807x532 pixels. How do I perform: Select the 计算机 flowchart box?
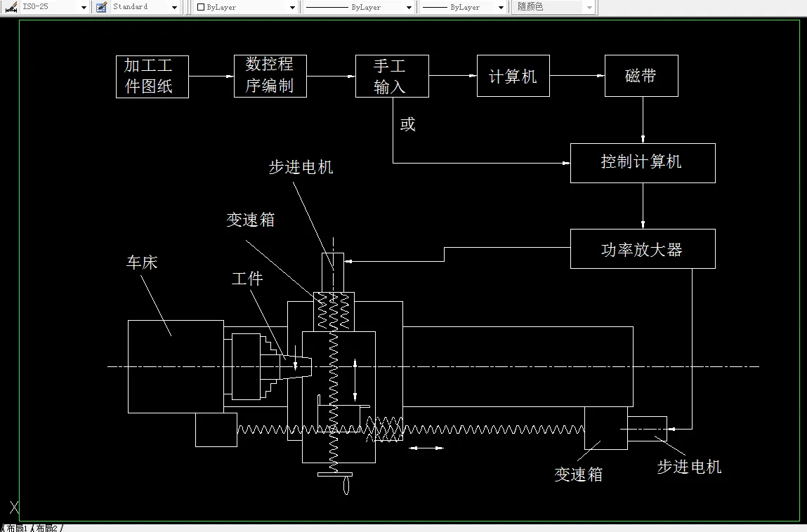[513, 76]
